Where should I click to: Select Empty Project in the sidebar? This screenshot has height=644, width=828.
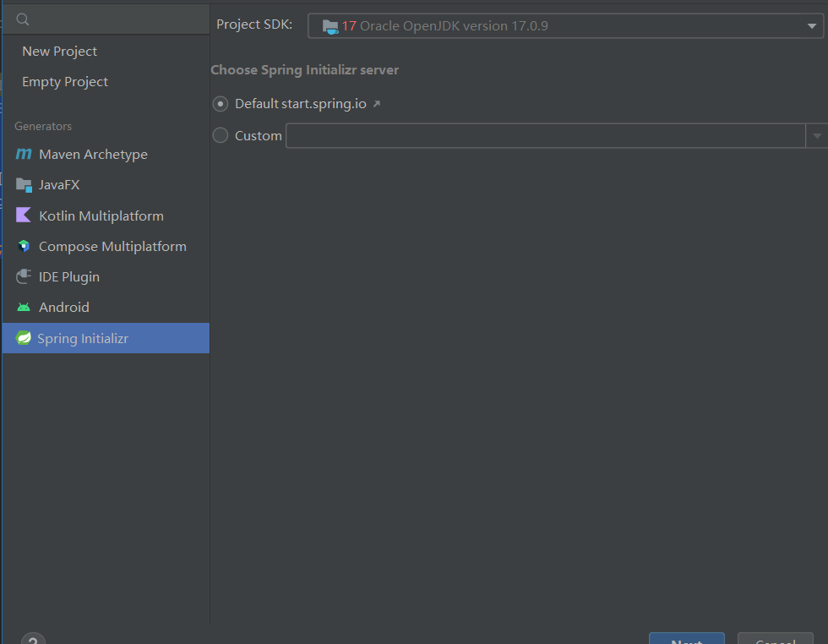[x=106, y=82]
